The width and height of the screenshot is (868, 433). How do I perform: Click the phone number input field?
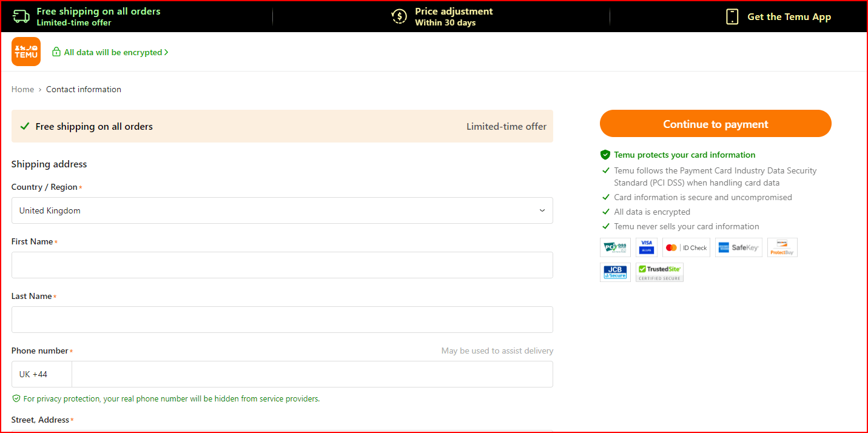pos(312,374)
